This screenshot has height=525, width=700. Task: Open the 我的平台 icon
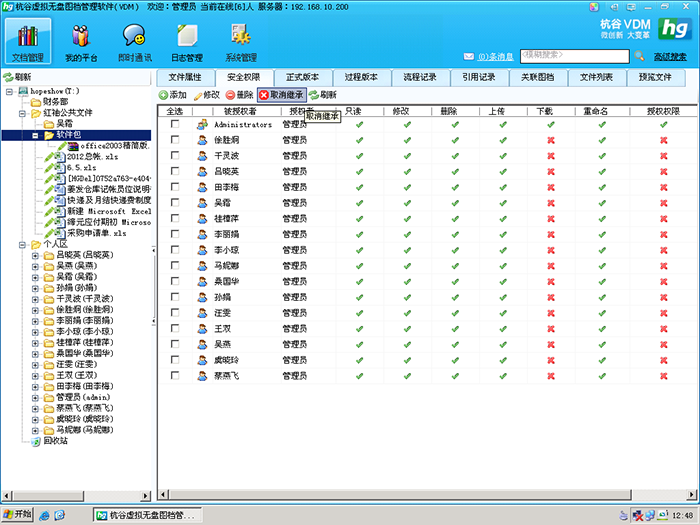click(x=81, y=37)
